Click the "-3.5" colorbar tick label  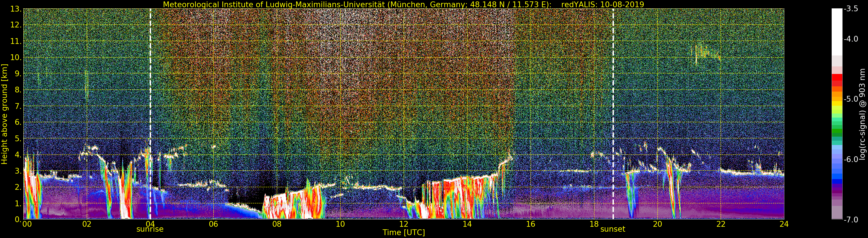pos(851,9)
